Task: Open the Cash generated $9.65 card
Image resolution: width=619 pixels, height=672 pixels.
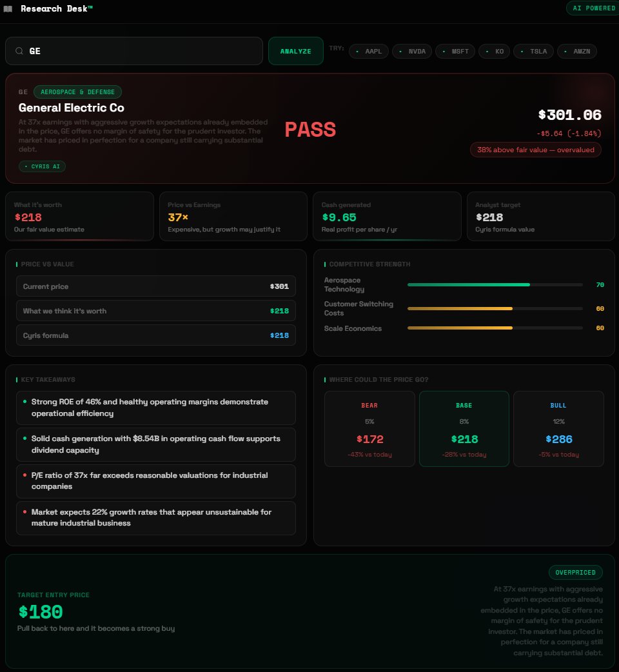Action: click(388, 217)
